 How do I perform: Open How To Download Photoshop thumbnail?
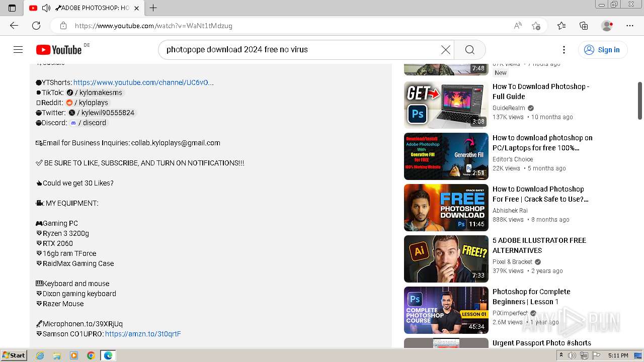tap(446, 105)
